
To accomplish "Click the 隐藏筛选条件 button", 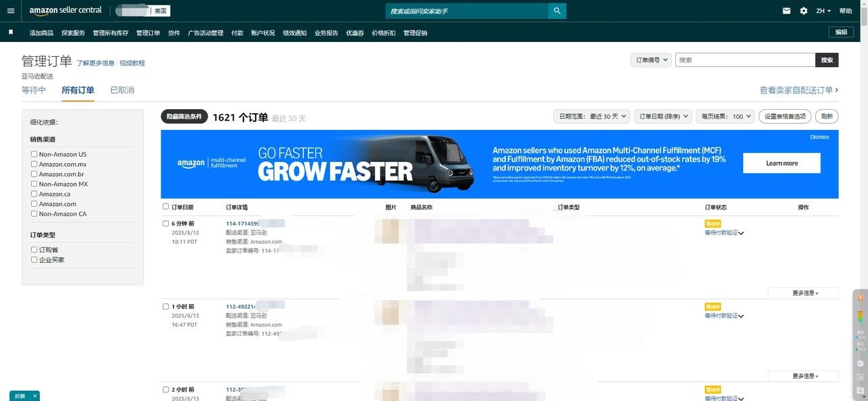I will 184,117.
